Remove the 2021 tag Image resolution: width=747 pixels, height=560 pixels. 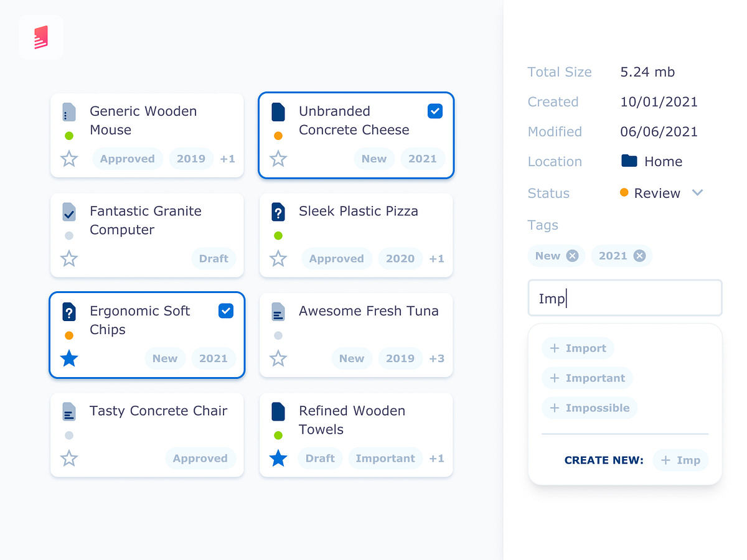point(639,256)
